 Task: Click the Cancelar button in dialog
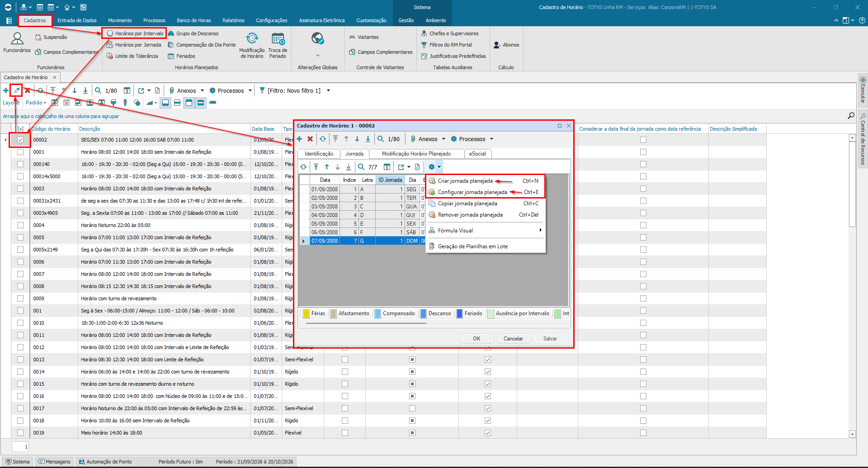pyautogui.click(x=513, y=338)
